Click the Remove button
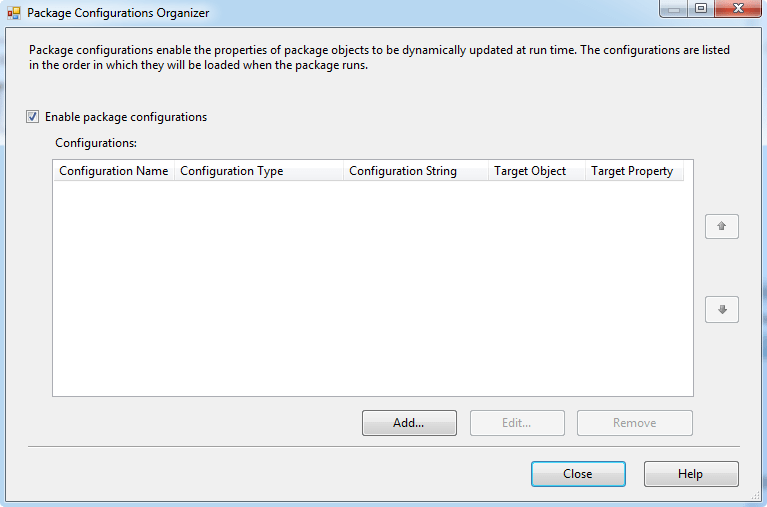The width and height of the screenshot is (767, 507). click(634, 423)
